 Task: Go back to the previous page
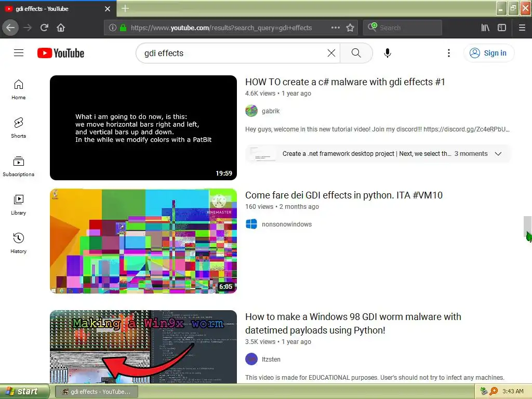point(10,28)
